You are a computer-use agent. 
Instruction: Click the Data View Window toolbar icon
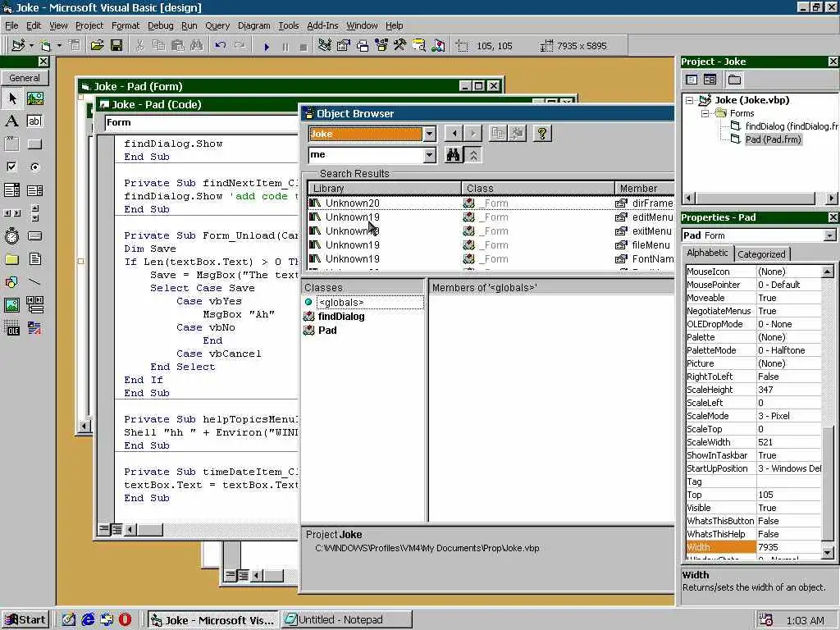[x=419, y=46]
